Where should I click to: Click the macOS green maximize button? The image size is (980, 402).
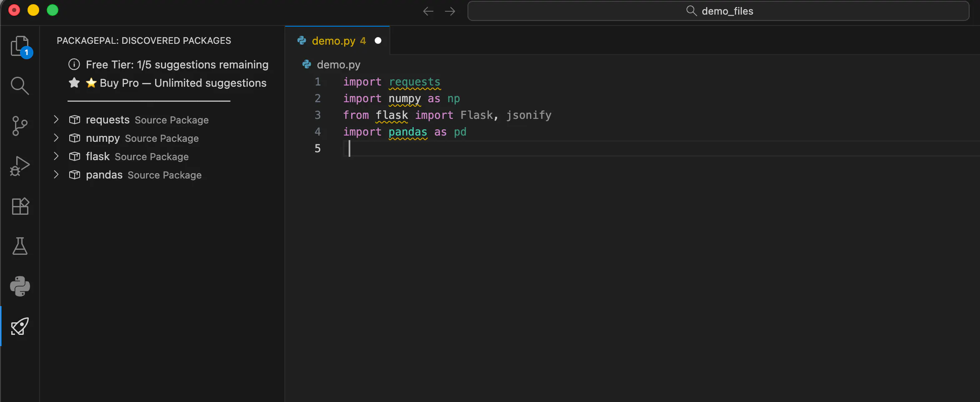(53, 10)
